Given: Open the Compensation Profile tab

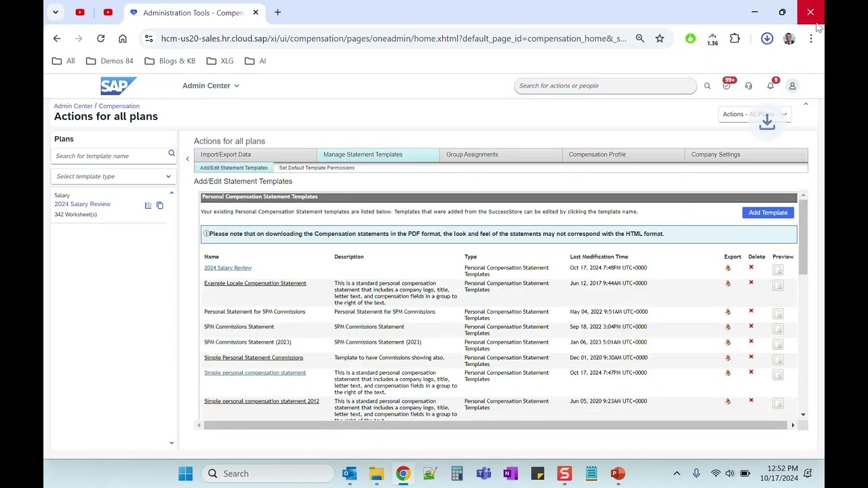Looking at the screenshot, I should tap(623, 155).
